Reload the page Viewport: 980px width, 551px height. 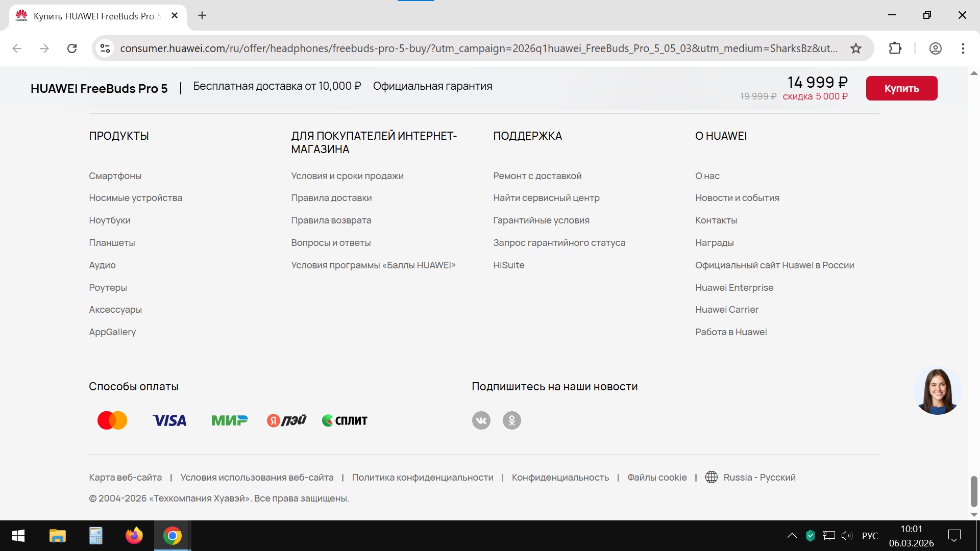tap(72, 48)
